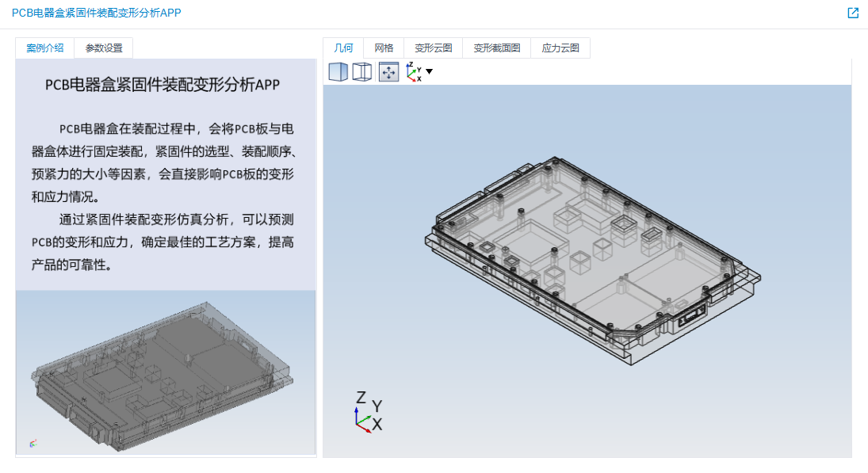The height and width of the screenshot is (473, 868).
Task: Switch to the 案例介绍 tab
Action: click(x=45, y=48)
